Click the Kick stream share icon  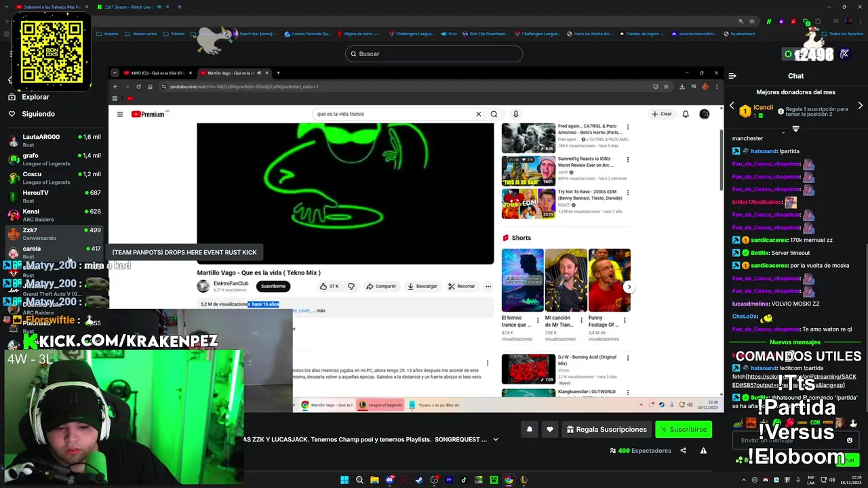[683, 450]
